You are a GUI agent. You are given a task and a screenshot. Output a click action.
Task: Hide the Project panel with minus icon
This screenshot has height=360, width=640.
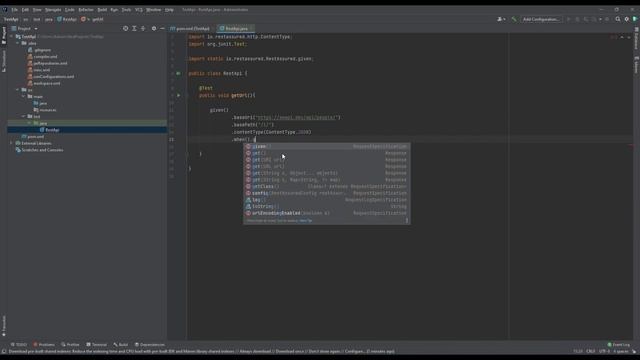[x=162, y=29]
